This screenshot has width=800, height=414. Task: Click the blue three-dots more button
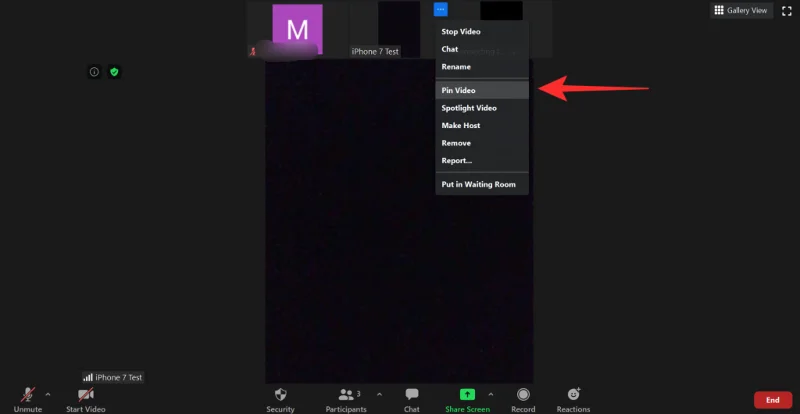click(441, 9)
